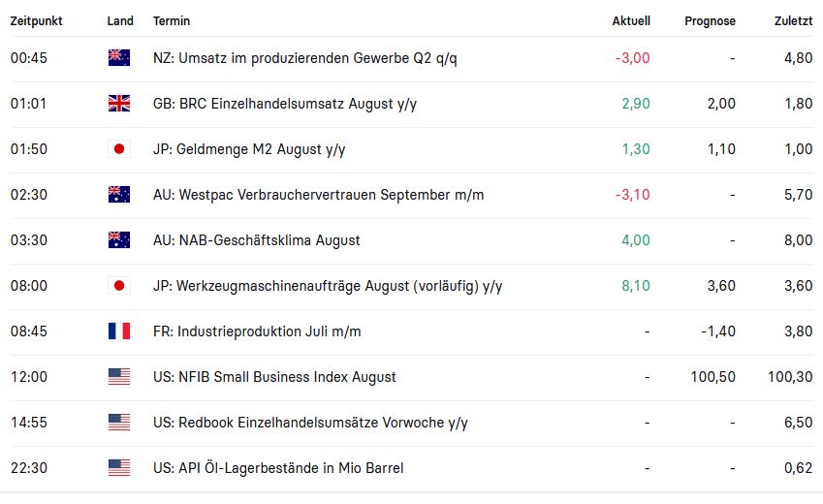
Task: Select the Zuletzt column header
Action: click(x=793, y=21)
